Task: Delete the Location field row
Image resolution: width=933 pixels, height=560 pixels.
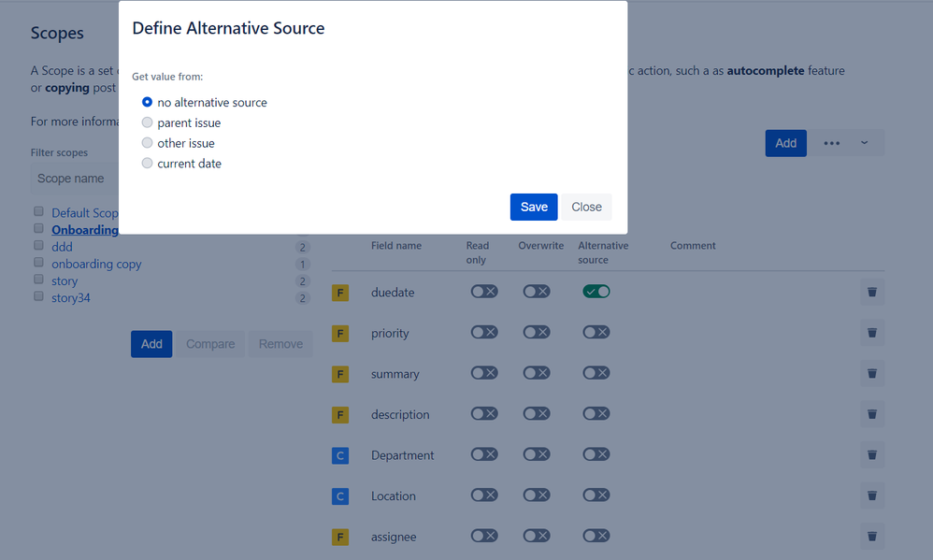Action: [871, 495]
